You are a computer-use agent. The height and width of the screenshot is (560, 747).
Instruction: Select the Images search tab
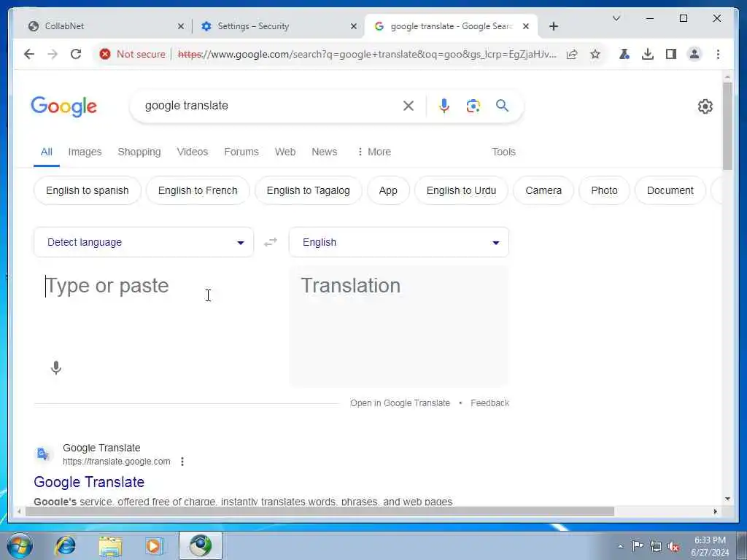click(85, 152)
